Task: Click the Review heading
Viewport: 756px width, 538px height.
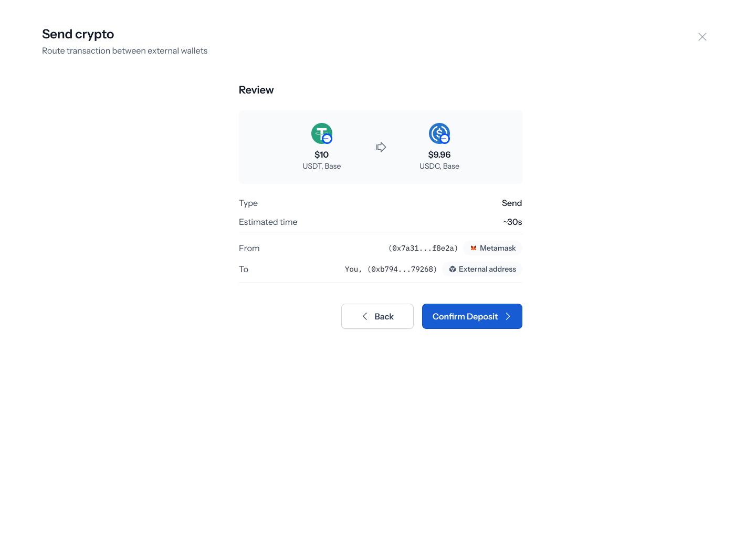Action: pos(256,90)
